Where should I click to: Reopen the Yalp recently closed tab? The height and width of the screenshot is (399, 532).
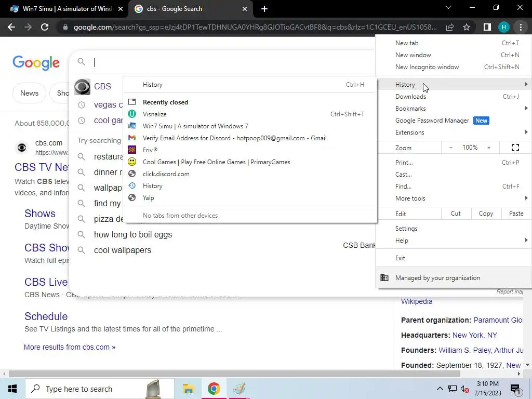pos(250,198)
